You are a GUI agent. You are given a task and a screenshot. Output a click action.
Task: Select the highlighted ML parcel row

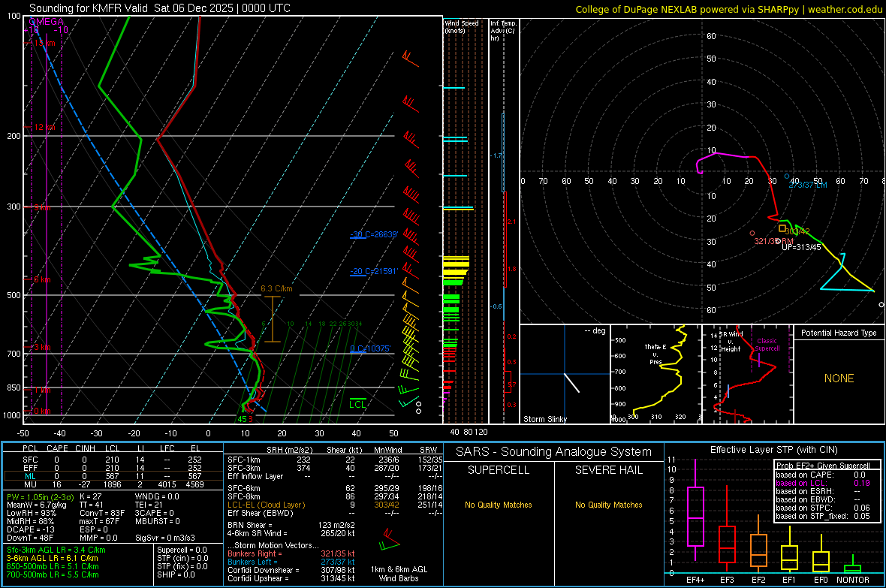pyautogui.click(x=113, y=476)
